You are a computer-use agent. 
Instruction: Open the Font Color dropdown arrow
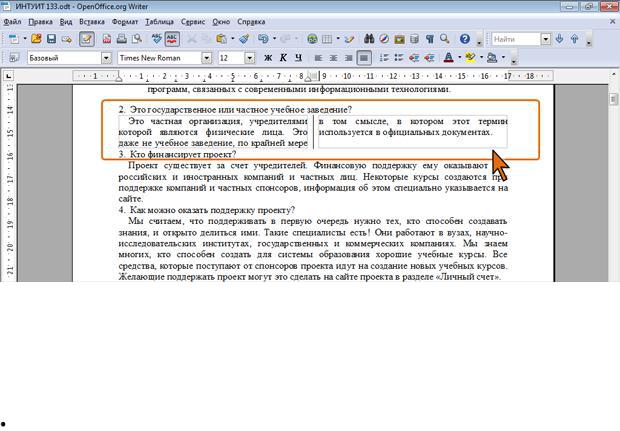(460, 58)
